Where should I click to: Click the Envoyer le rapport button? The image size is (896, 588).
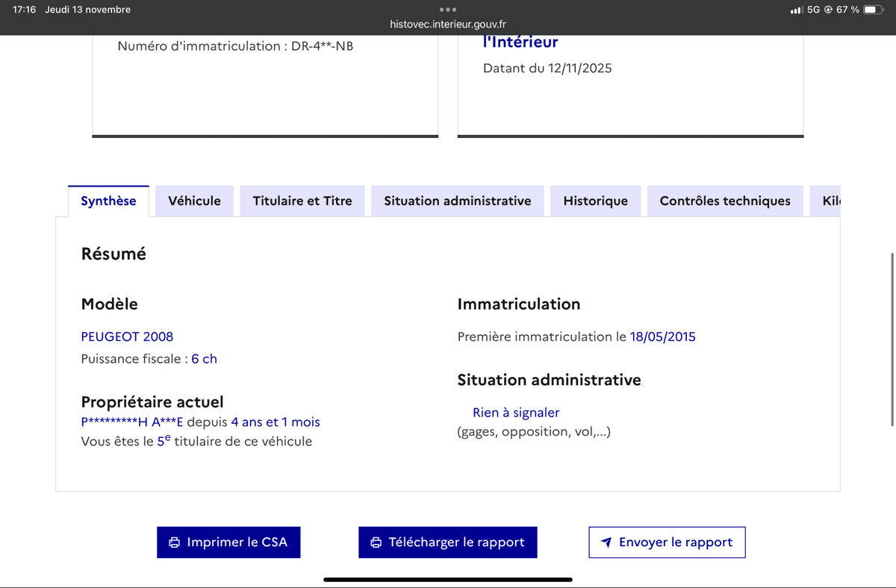click(x=667, y=542)
